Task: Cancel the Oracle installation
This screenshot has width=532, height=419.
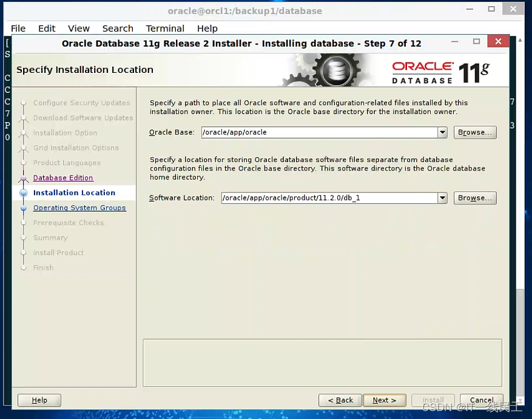Action: (481, 400)
